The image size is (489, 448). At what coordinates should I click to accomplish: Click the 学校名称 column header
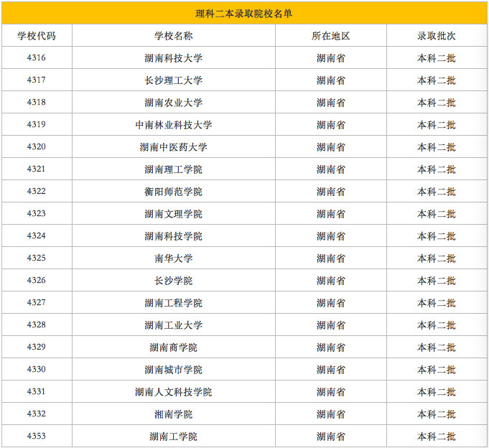[173, 36]
